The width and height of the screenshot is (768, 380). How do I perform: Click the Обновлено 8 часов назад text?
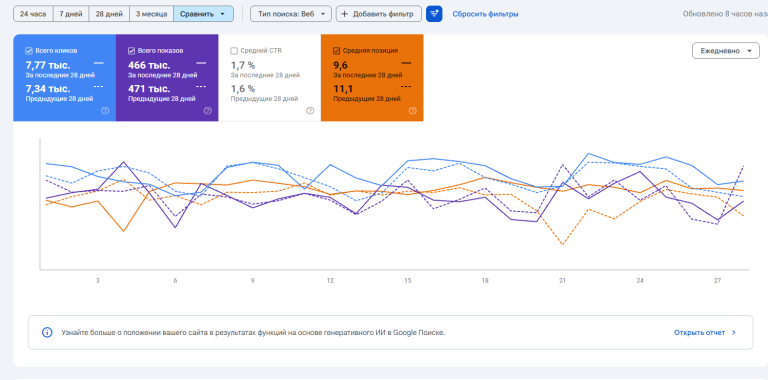click(725, 14)
